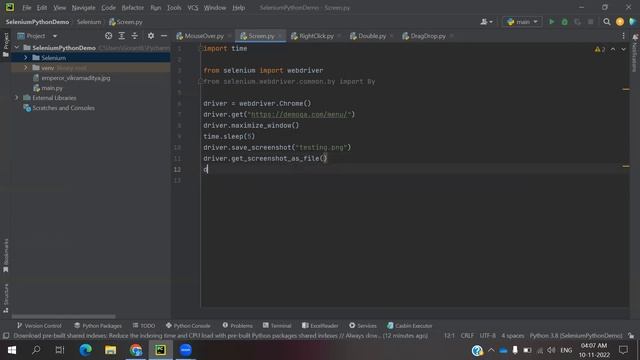Open Bookmarks side tool window
640x360 pixels.
click(x=6, y=256)
